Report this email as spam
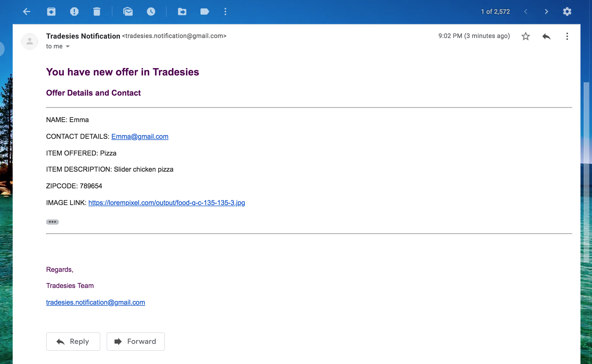The image size is (592, 364). click(x=74, y=12)
